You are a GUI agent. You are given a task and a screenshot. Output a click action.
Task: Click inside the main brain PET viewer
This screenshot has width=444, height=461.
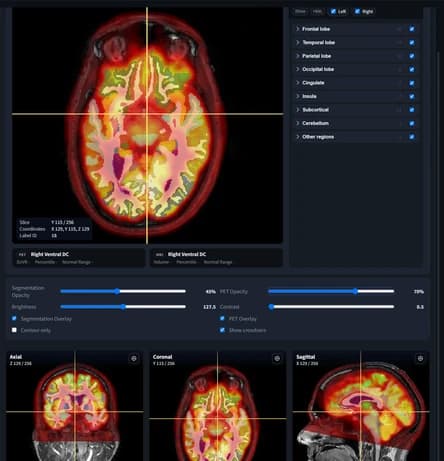[x=147, y=125]
